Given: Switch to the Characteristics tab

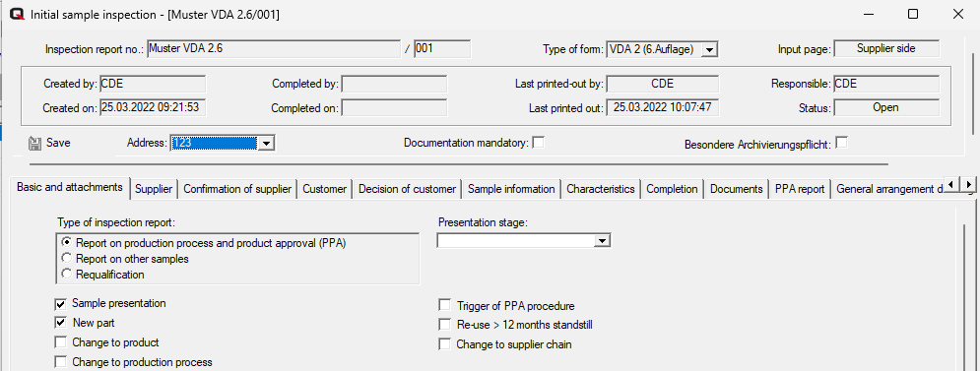Looking at the screenshot, I should click(601, 189).
